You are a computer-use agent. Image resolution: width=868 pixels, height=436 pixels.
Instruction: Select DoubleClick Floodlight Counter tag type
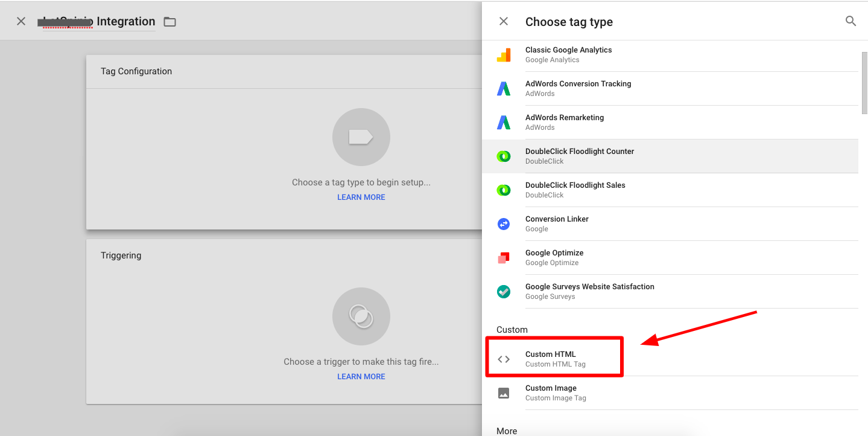670,156
